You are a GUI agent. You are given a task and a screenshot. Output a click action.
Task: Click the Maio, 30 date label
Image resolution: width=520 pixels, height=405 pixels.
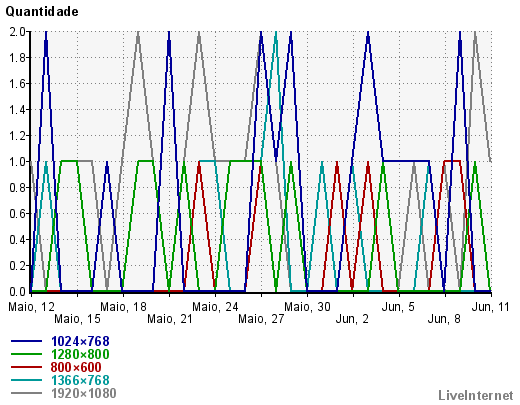click(307, 307)
